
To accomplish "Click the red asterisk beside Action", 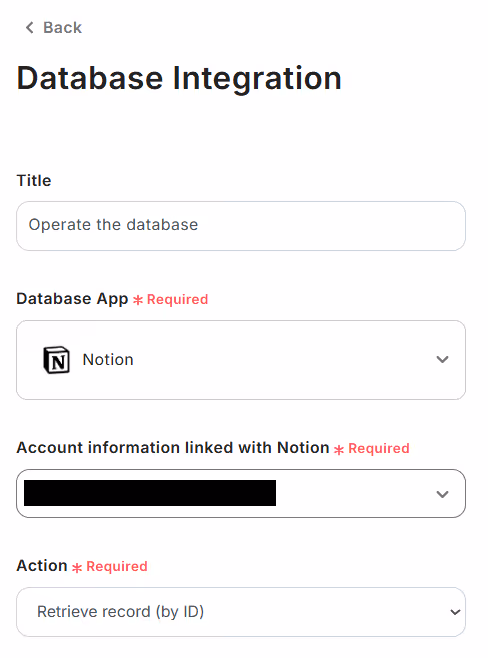I will [77, 568].
